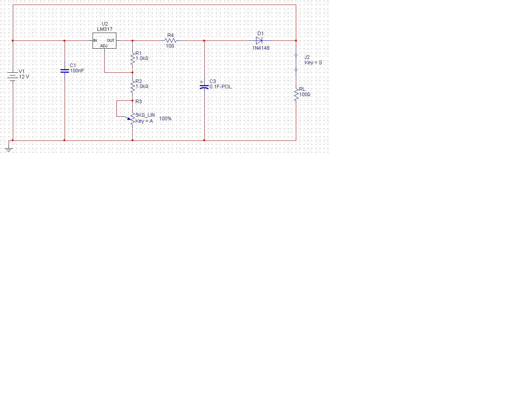The height and width of the screenshot is (405, 532).
Task: Click the OUT pin of LM317
Action: tap(111, 40)
